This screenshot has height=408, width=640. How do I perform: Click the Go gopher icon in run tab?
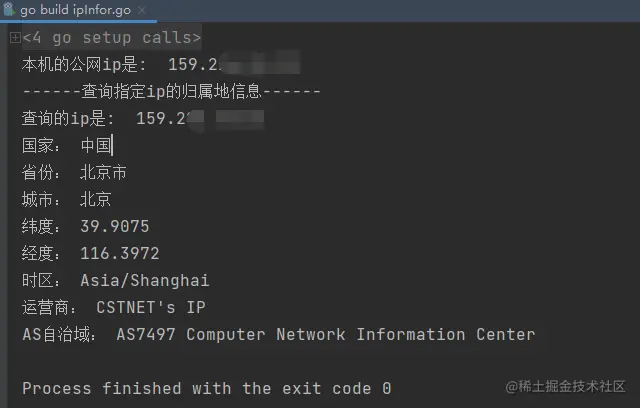point(9,9)
